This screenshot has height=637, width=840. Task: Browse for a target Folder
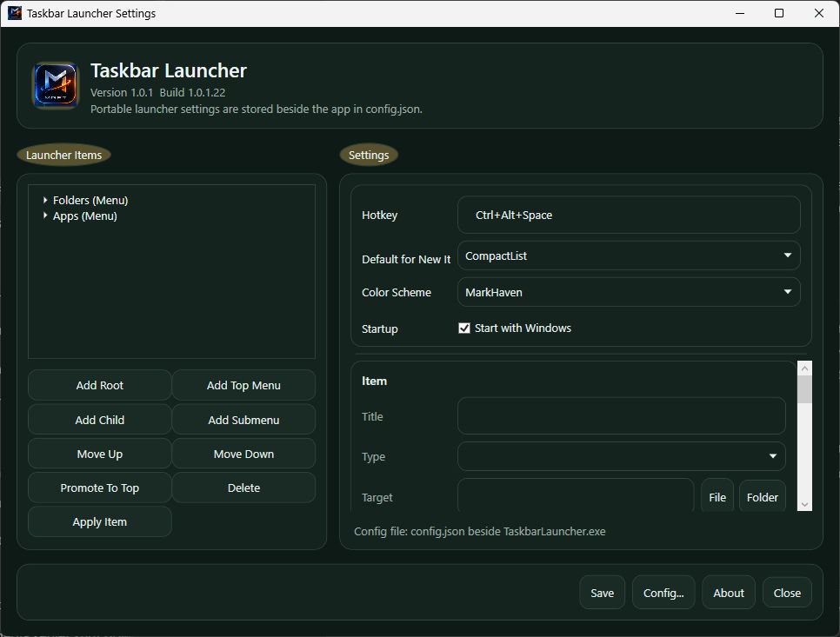(x=763, y=496)
